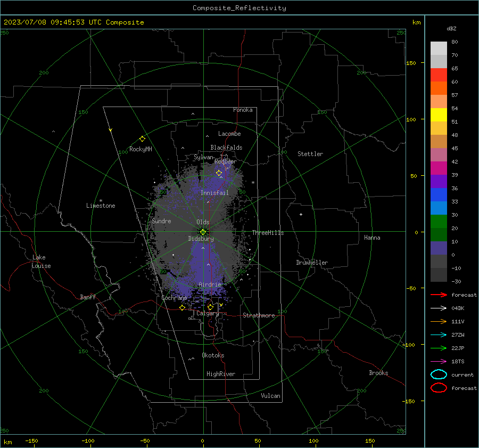Screen dimensions: 479x448
Task: Click the Limestone label
Action: pyautogui.click(x=101, y=206)
